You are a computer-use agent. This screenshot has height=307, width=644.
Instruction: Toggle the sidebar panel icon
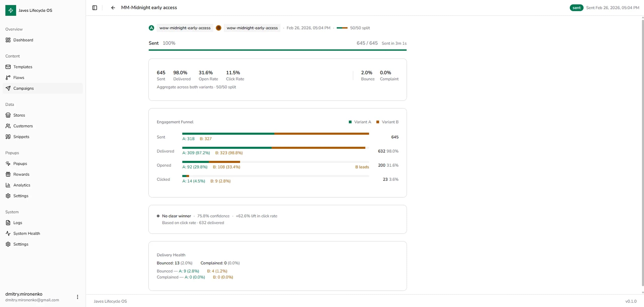[95, 8]
